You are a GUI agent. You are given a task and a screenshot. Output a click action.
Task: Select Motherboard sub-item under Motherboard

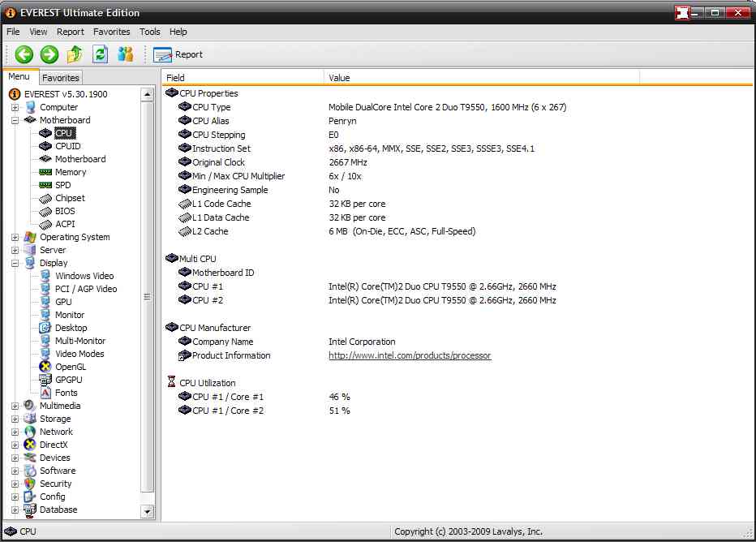80,159
